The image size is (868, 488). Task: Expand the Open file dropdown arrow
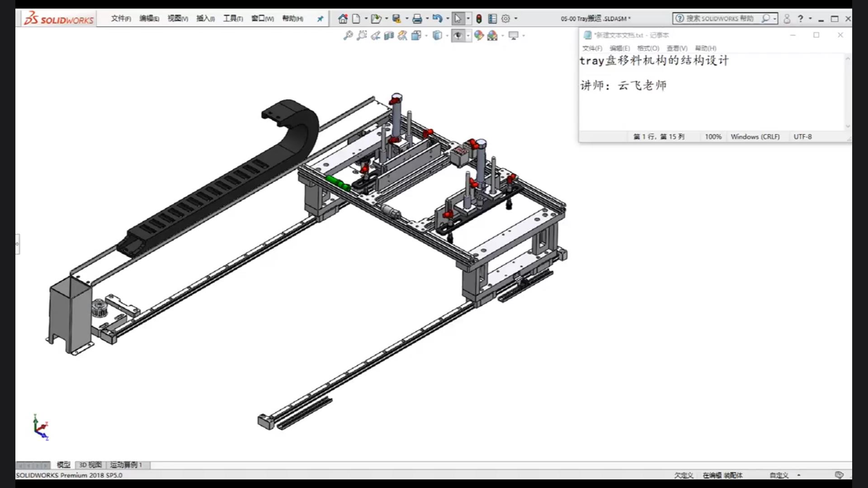click(x=387, y=19)
